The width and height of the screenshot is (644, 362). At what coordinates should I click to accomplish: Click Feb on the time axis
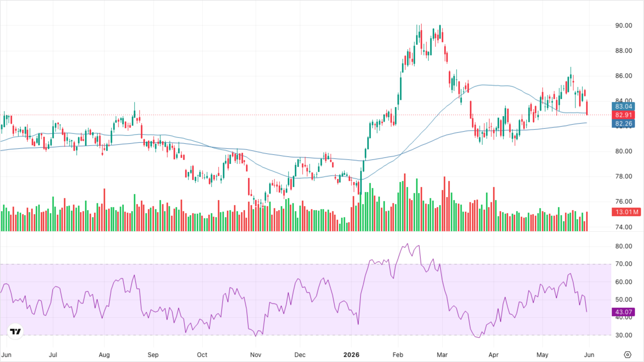click(398, 355)
